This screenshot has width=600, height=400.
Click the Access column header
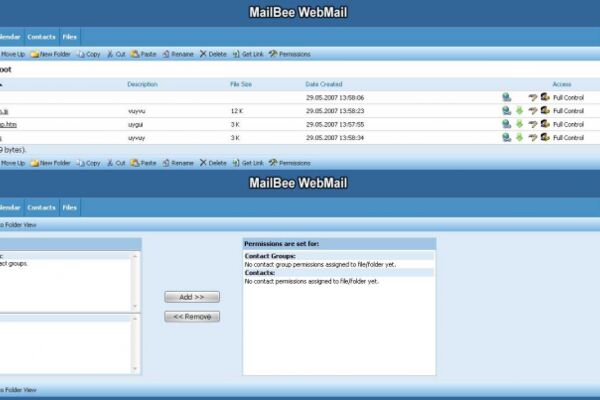tap(562, 84)
